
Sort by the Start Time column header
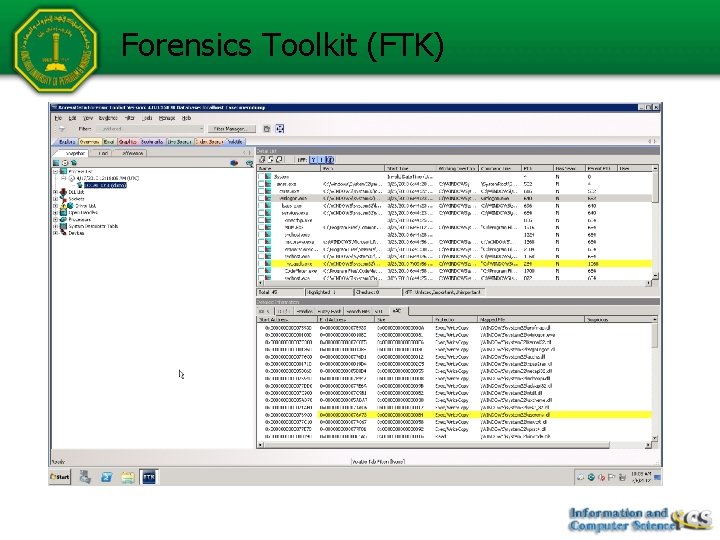[410, 169]
